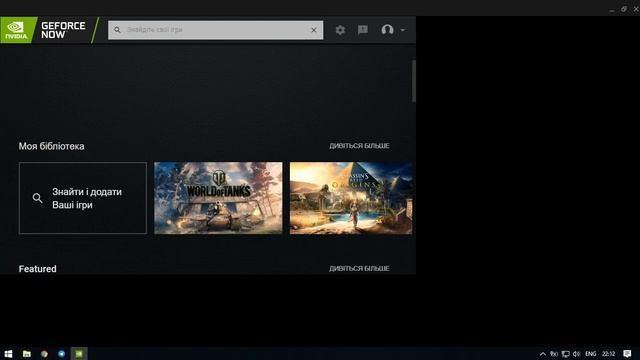640x360 pixels.
Task: Click the magnifier icon in add-games tile
Action: 37,198
